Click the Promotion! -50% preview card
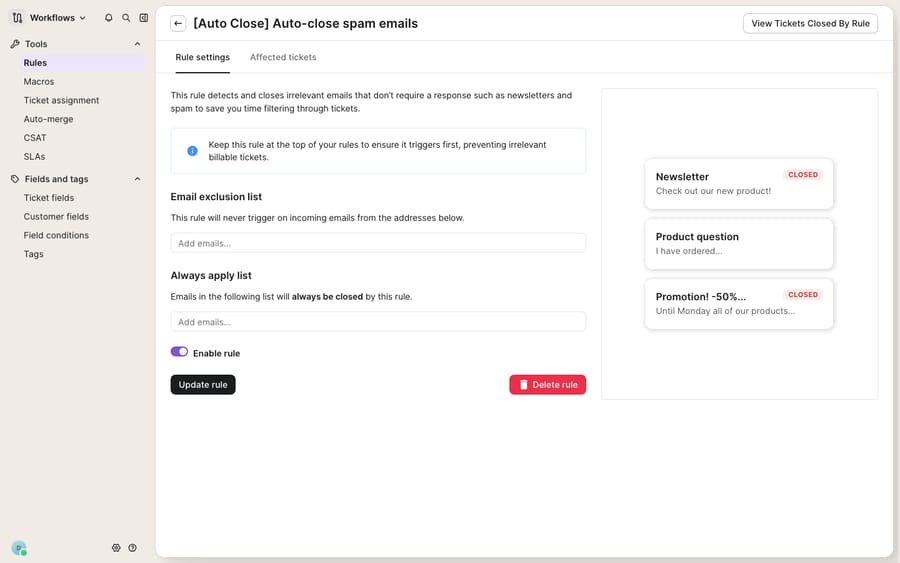This screenshot has width=900, height=563. pos(739,304)
